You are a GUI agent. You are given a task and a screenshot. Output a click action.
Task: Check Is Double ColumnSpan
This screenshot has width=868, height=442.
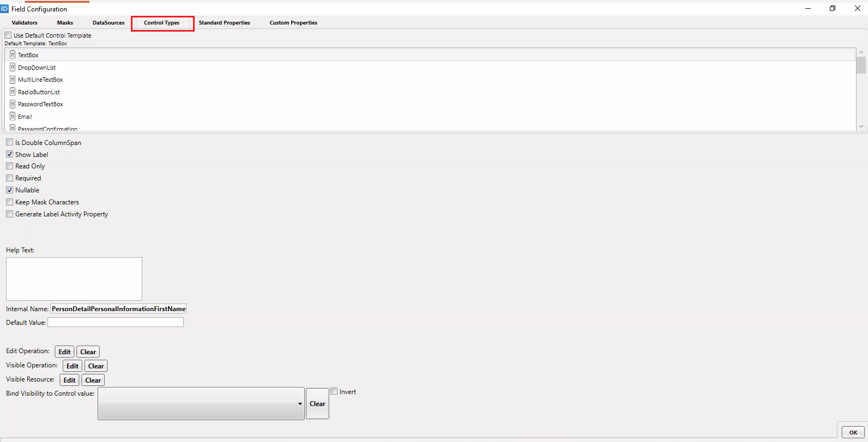coord(10,142)
